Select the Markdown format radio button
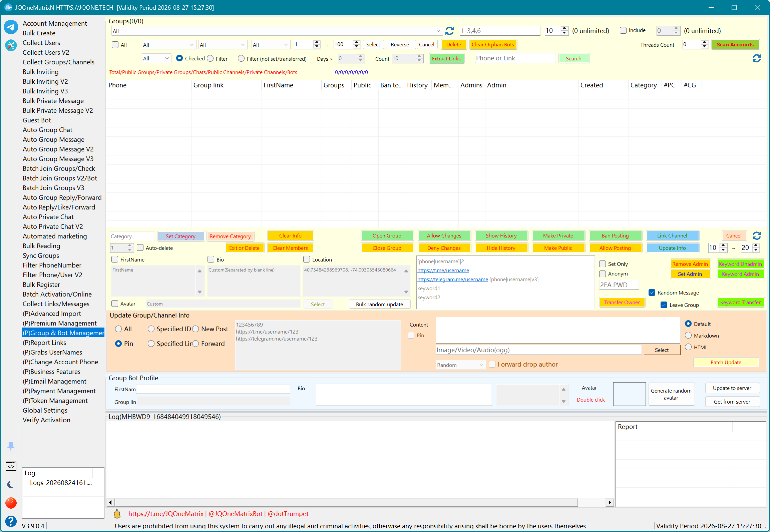Image resolution: width=770 pixels, height=532 pixels. tap(688, 335)
